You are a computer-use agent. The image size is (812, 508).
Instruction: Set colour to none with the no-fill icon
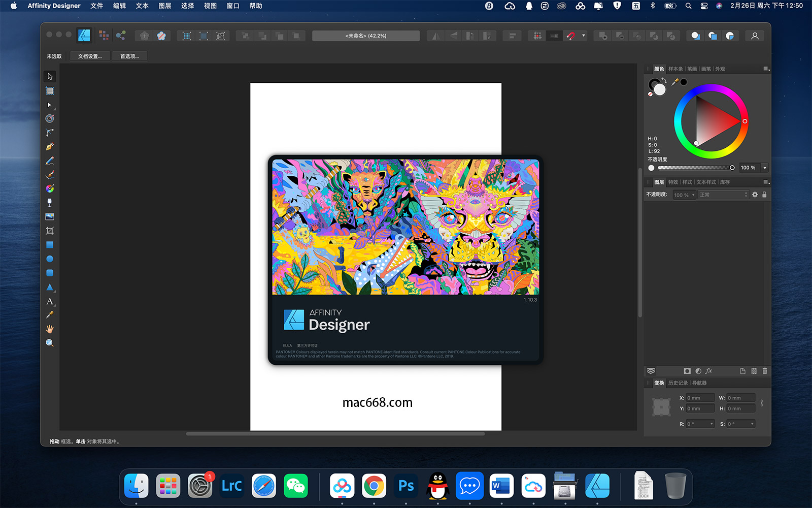click(650, 94)
